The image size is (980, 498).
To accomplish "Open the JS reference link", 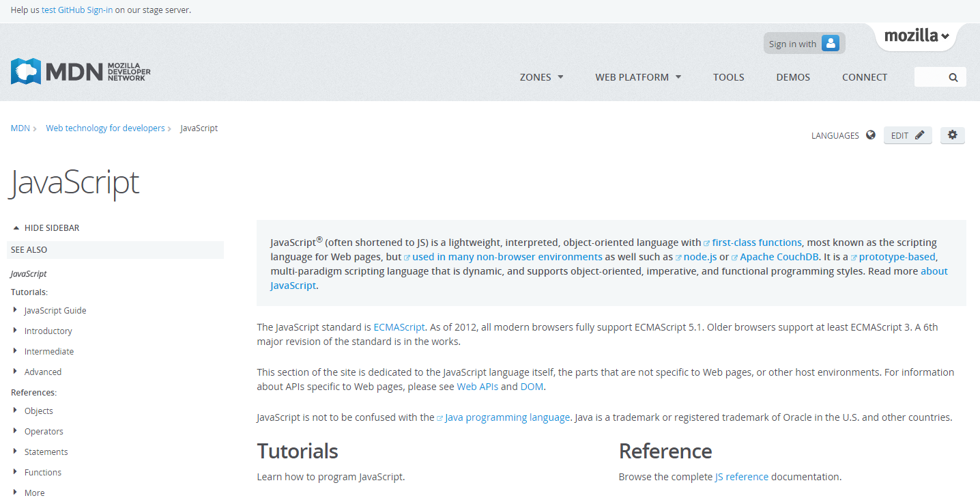I will (742, 477).
